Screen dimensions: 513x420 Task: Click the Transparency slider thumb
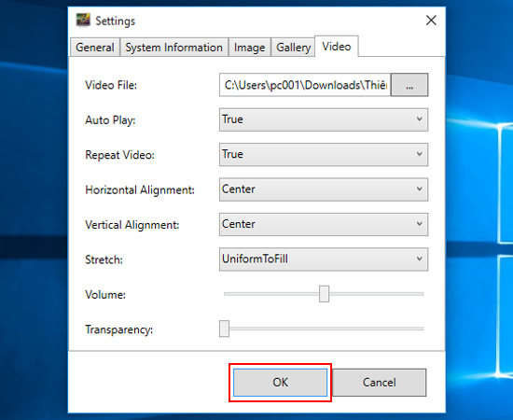coord(224,329)
